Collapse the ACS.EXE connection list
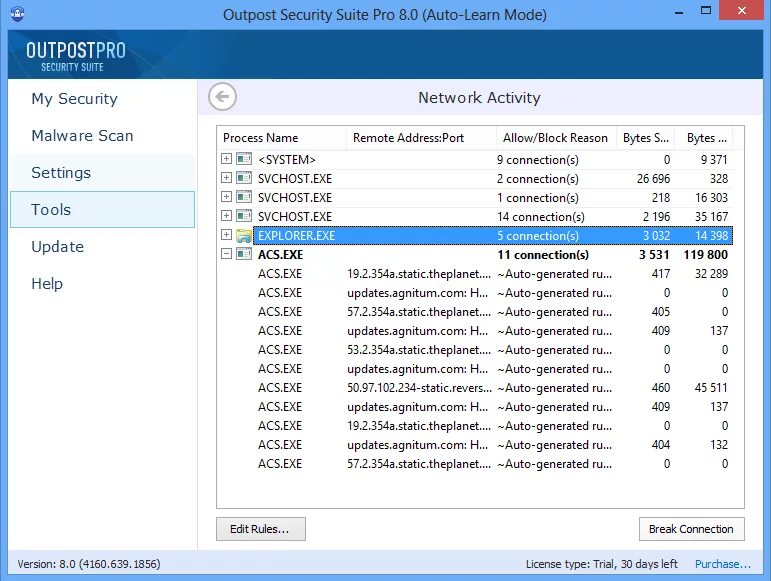 [x=226, y=254]
